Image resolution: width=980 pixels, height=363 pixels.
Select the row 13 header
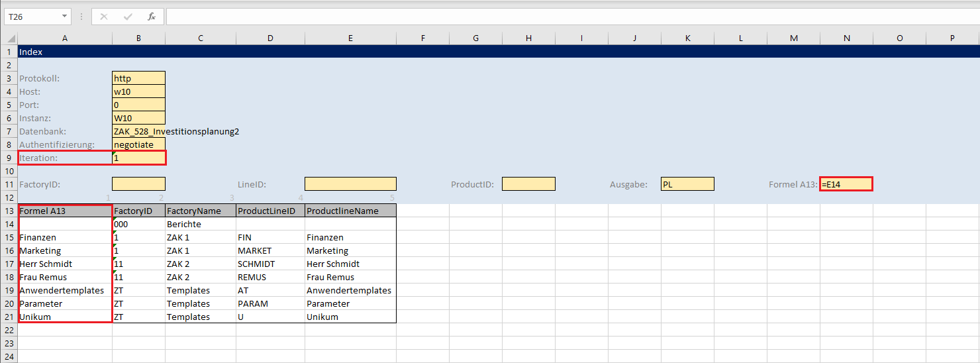[9, 211]
